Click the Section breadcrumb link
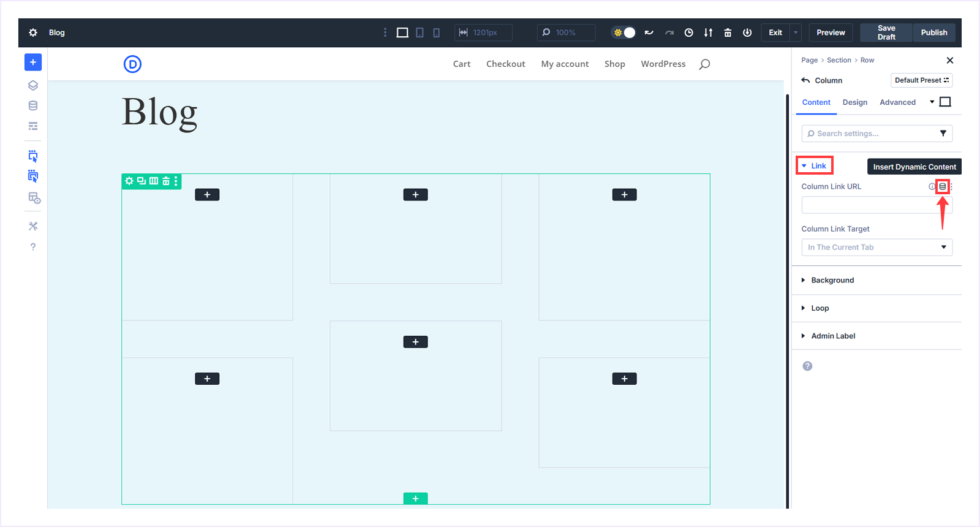Viewport: 980px width, 527px height. 839,60
